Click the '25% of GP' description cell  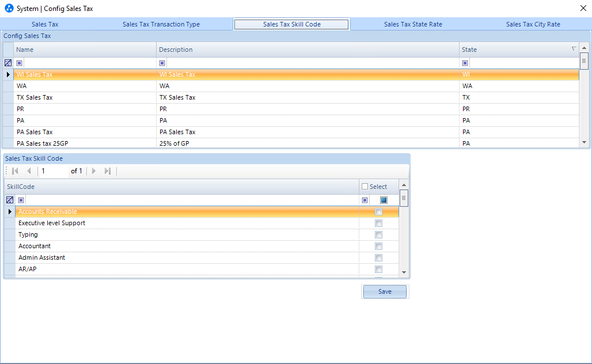308,143
